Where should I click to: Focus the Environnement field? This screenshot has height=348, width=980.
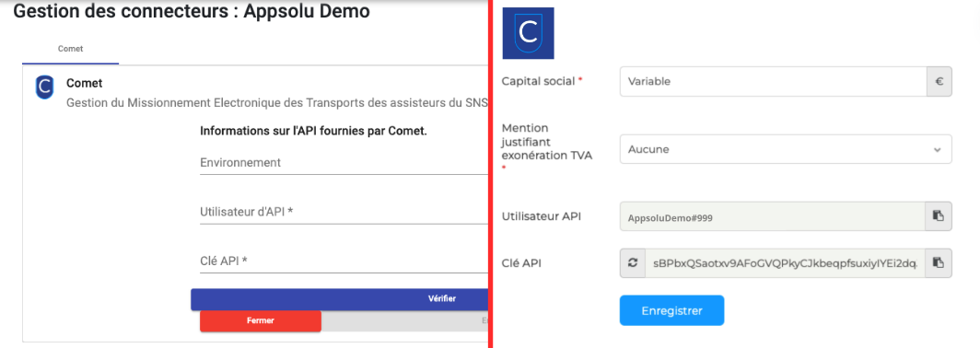click(x=344, y=163)
